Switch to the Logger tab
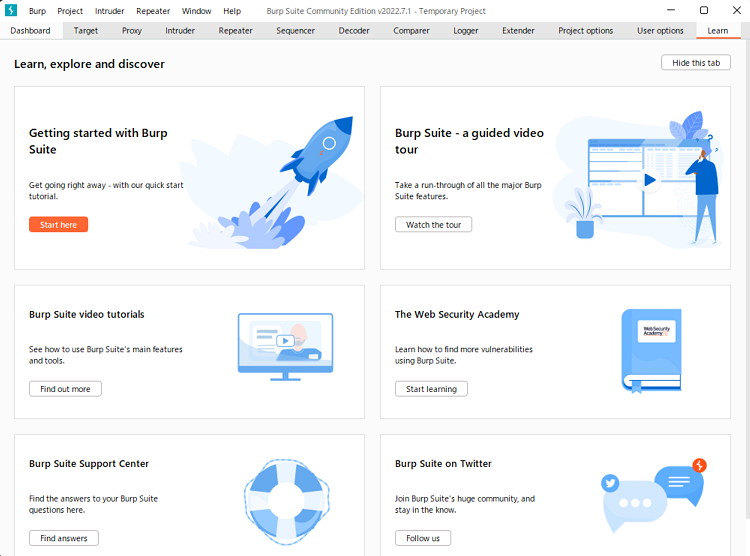Image resolution: width=750 pixels, height=556 pixels. [x=466, y=31]
